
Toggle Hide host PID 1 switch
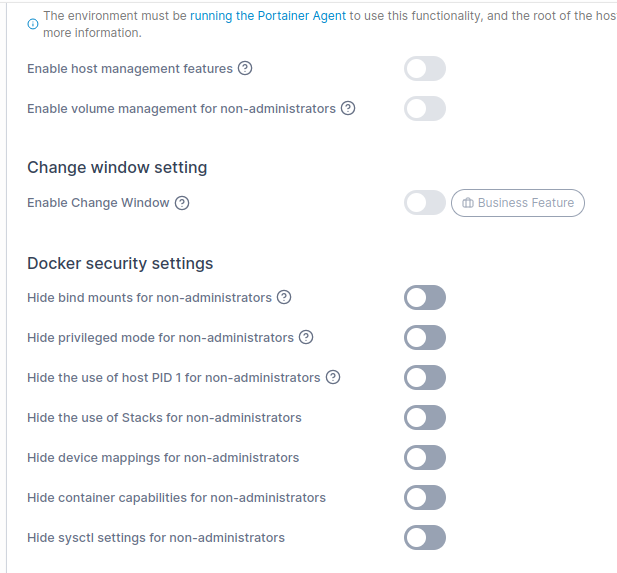424,377
